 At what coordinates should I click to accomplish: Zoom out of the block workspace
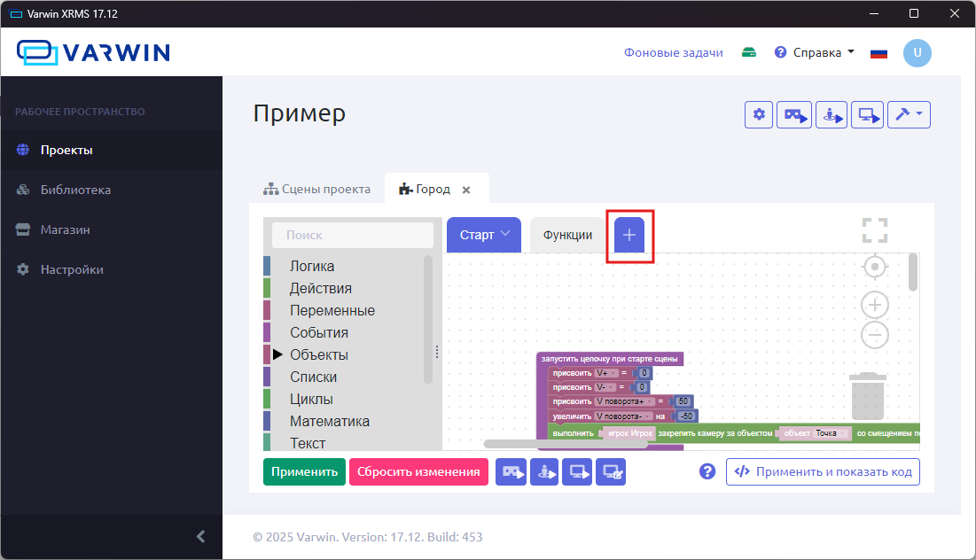click(875, 335)
